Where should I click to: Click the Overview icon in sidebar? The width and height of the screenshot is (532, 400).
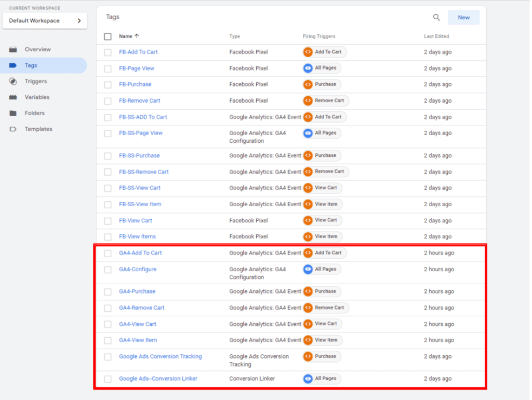[14, 49]
